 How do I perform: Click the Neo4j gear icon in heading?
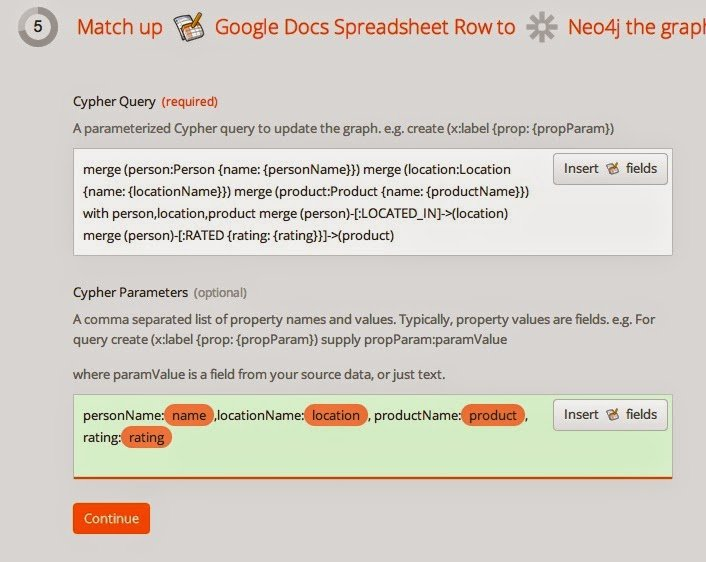point(542,27)
